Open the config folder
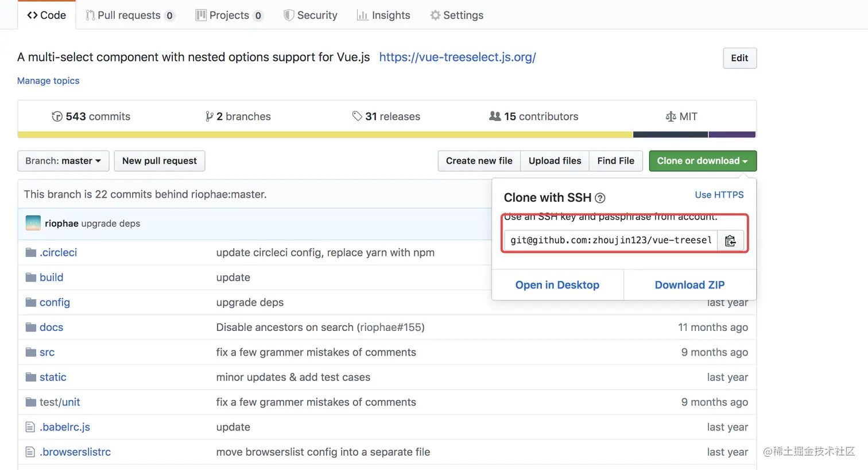 pyautogui.click(x=55, y=302)
